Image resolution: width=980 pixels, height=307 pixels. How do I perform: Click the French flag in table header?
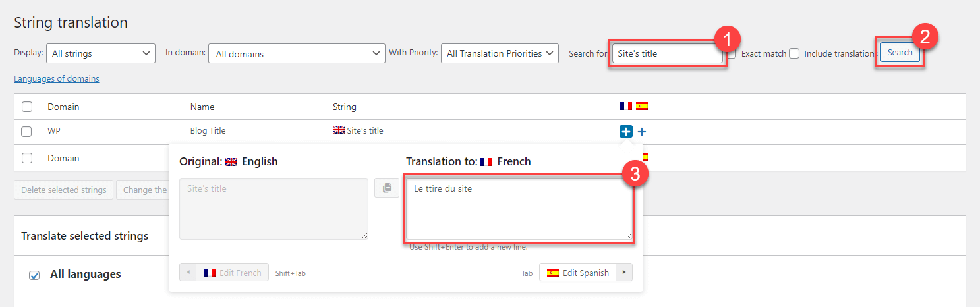click(x=626, y=106)
